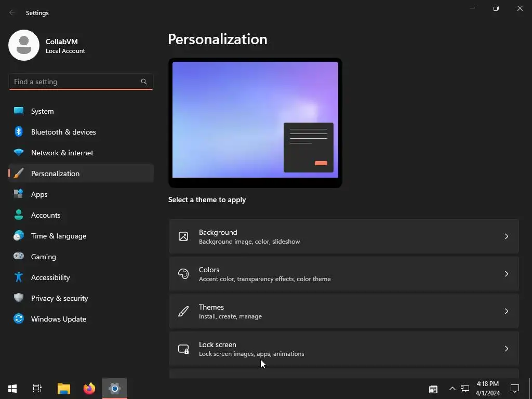
Task: Click the Background picture icon
Action: pyautogui.click(x=183, y=236)
